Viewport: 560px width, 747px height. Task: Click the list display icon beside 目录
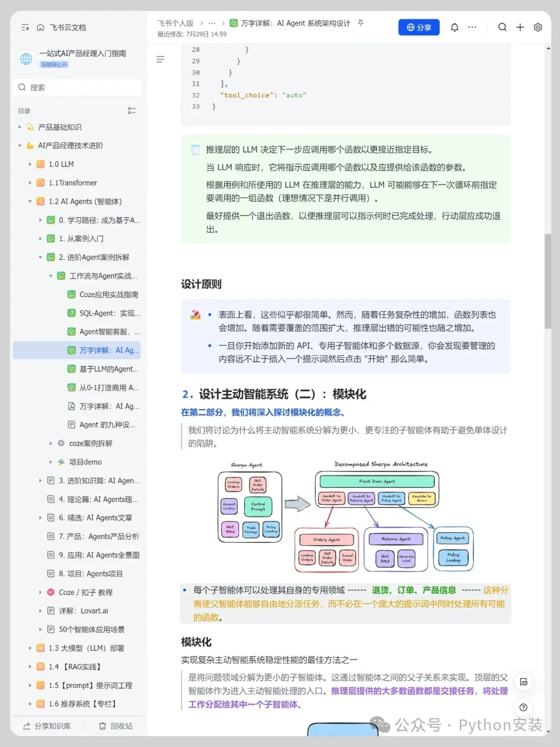point(132,110)
